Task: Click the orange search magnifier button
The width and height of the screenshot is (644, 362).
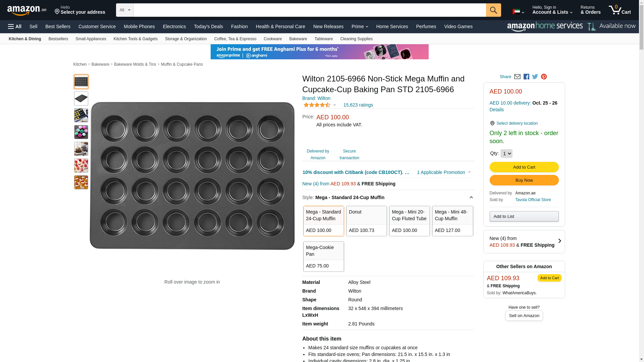Action: 493,10
